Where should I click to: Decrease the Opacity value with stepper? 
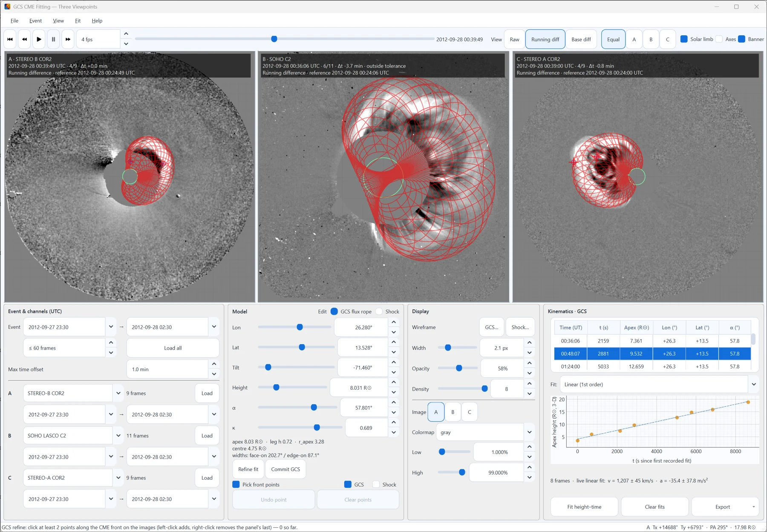point(529,374)
